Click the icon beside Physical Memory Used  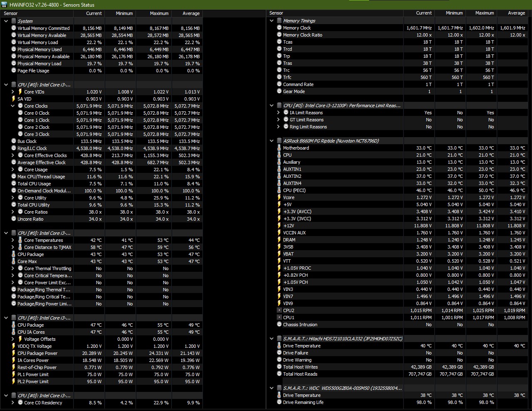click(14, 49)
